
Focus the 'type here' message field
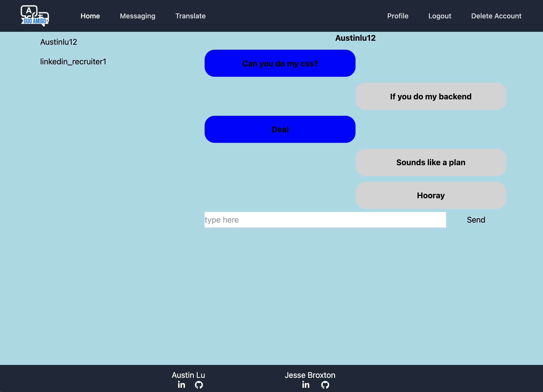coord(325,220)
